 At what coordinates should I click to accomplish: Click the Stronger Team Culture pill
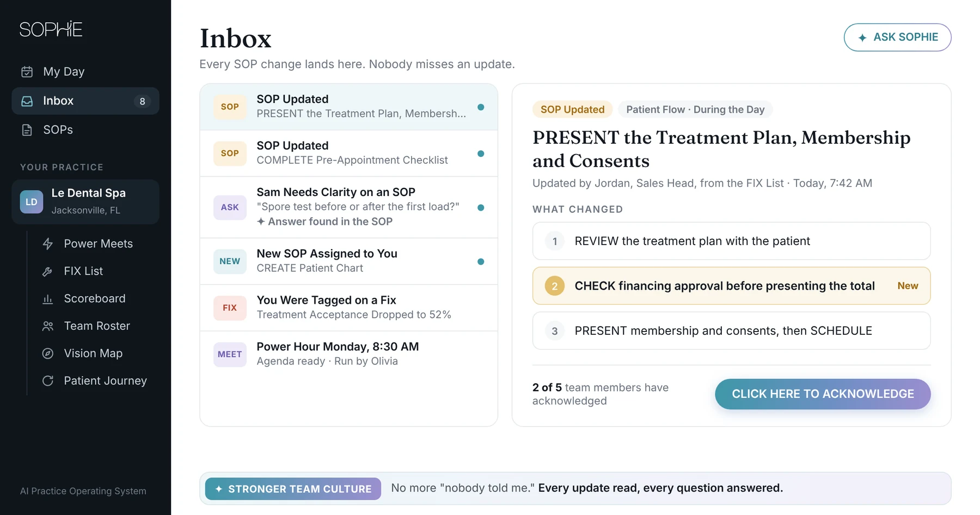click(x=293, y=489)
